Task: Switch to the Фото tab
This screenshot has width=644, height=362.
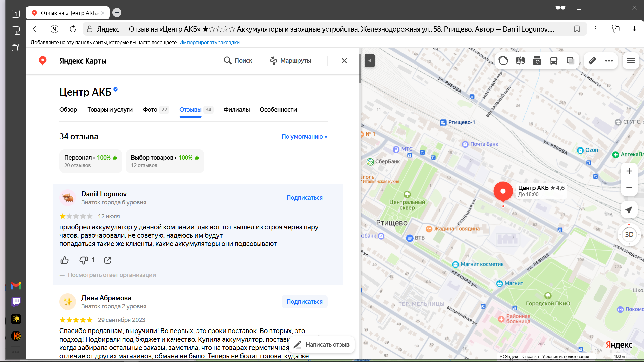Action: pyautogui.click(x=150, y=110)
